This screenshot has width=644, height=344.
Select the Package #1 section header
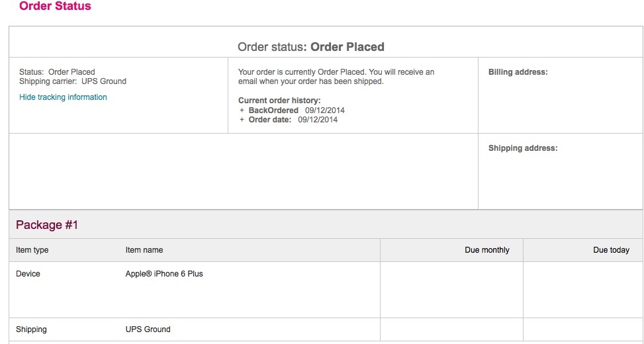coord(47,225)
